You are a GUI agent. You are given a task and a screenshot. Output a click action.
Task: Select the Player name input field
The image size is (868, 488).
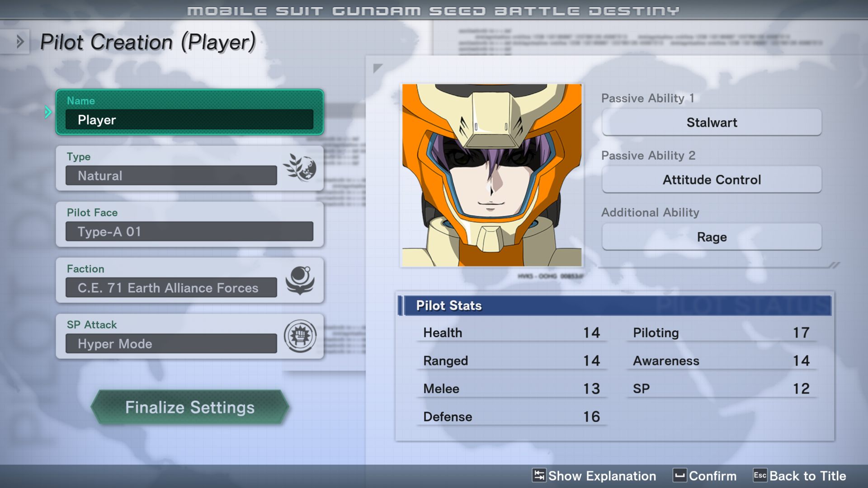(x=189, y=120)
